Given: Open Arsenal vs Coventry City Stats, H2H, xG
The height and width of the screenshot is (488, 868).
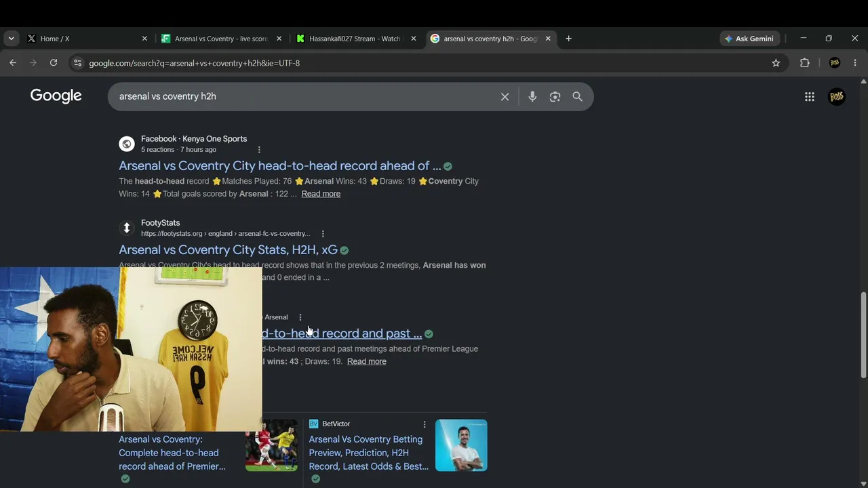Looking at the screenshot, I should click(228, 250).
